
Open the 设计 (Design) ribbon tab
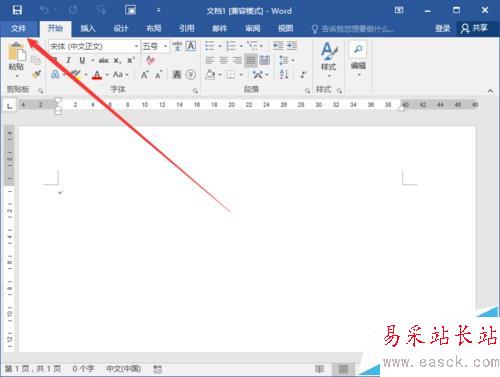[x=121, y=28]
